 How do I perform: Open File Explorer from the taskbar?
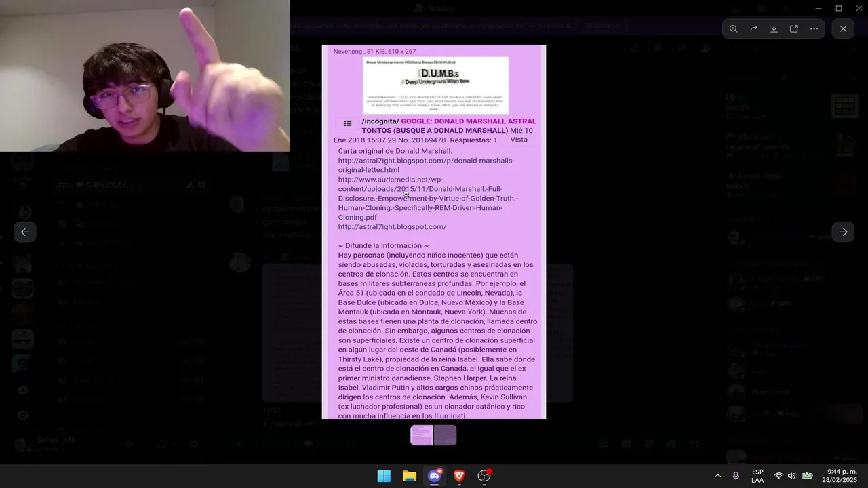pyautogui.click(x=409, y=476)
